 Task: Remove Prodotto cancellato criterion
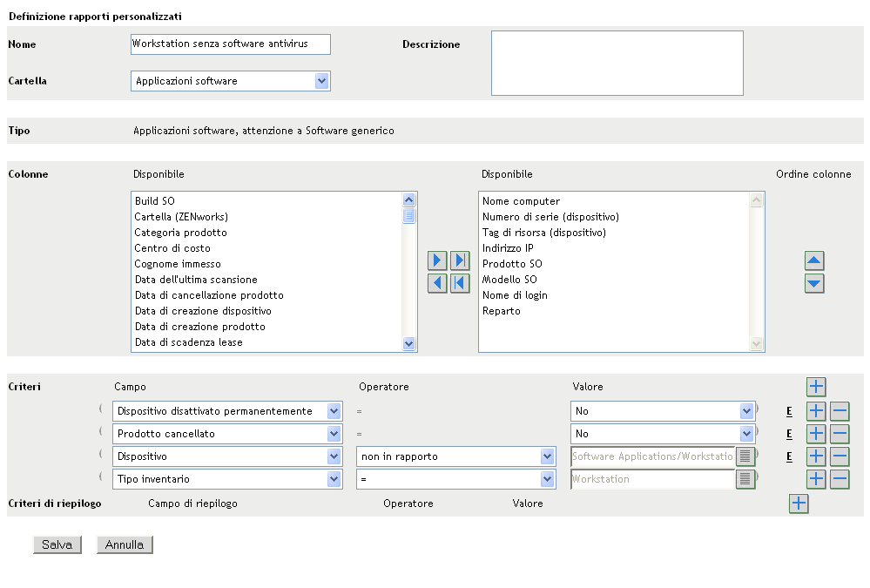840,434
